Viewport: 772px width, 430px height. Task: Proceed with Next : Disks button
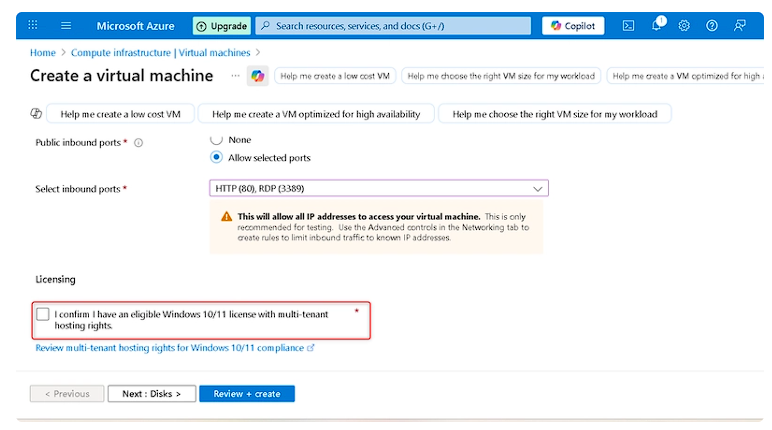(151, 394)
